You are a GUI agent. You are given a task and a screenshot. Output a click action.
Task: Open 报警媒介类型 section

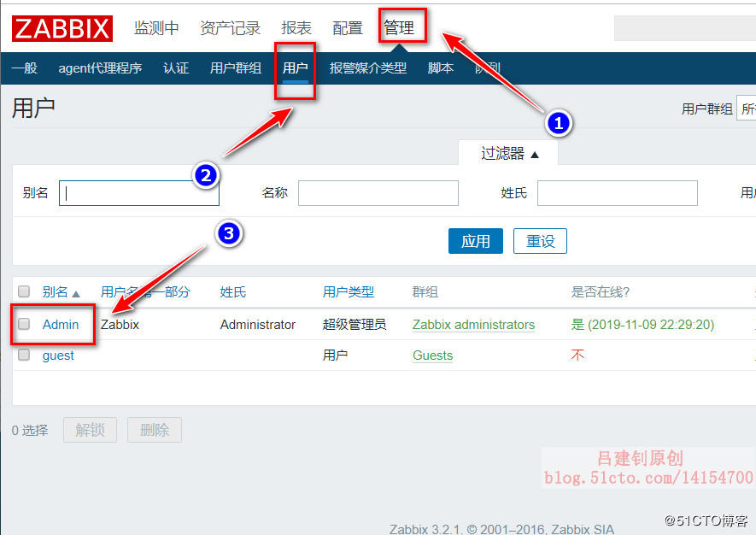[368, 68]
